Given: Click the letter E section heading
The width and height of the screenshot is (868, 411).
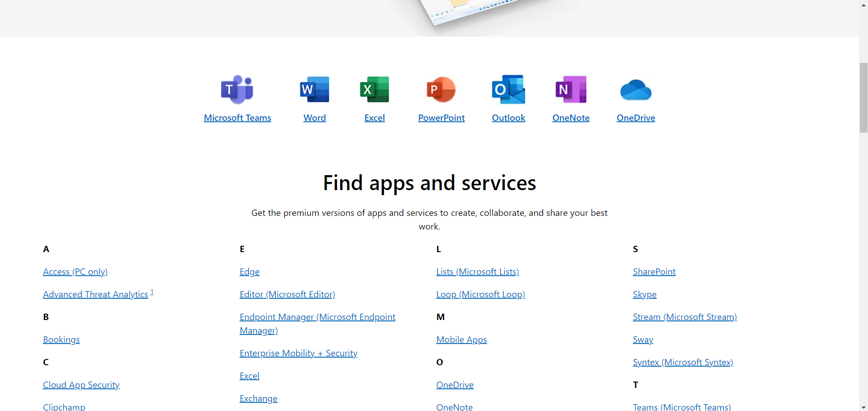Looking at the screenshot, I should 242,249.
